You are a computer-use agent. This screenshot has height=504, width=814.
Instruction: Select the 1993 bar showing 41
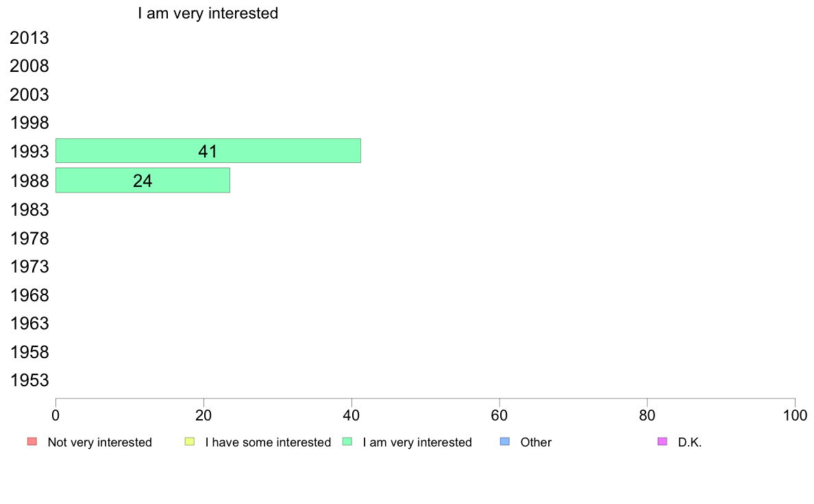pyautogui.click(x=208, y=151)
